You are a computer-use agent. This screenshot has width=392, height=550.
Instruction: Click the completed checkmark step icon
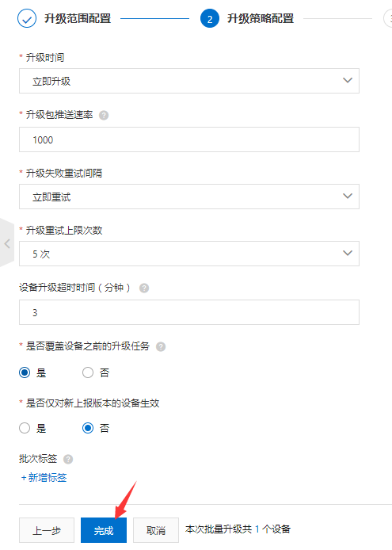click(27, 18)
